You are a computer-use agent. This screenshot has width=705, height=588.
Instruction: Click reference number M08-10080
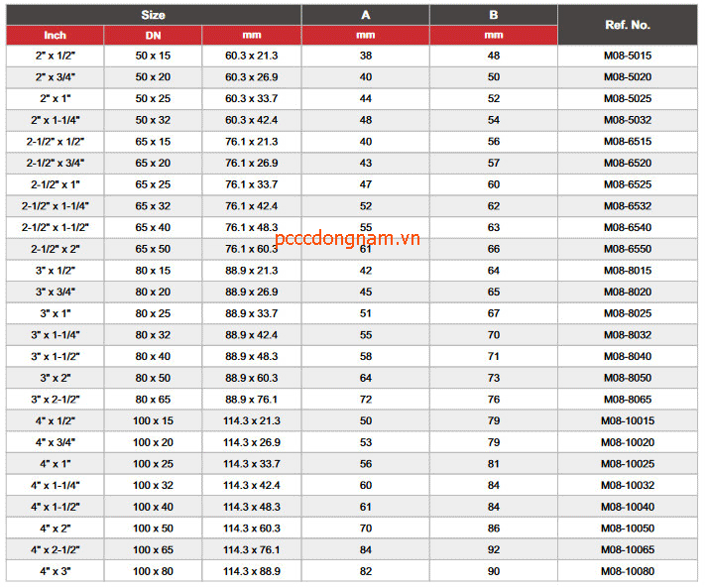[627, 571]
